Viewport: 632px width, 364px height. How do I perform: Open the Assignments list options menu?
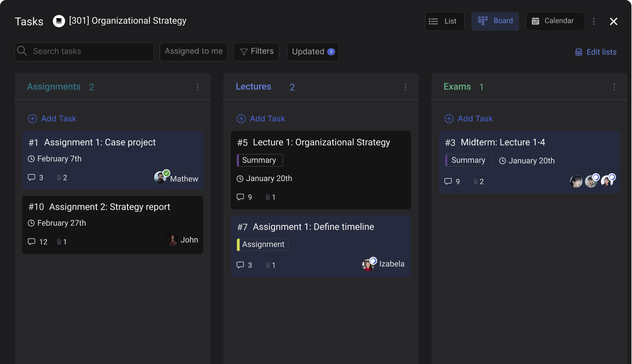197,87
